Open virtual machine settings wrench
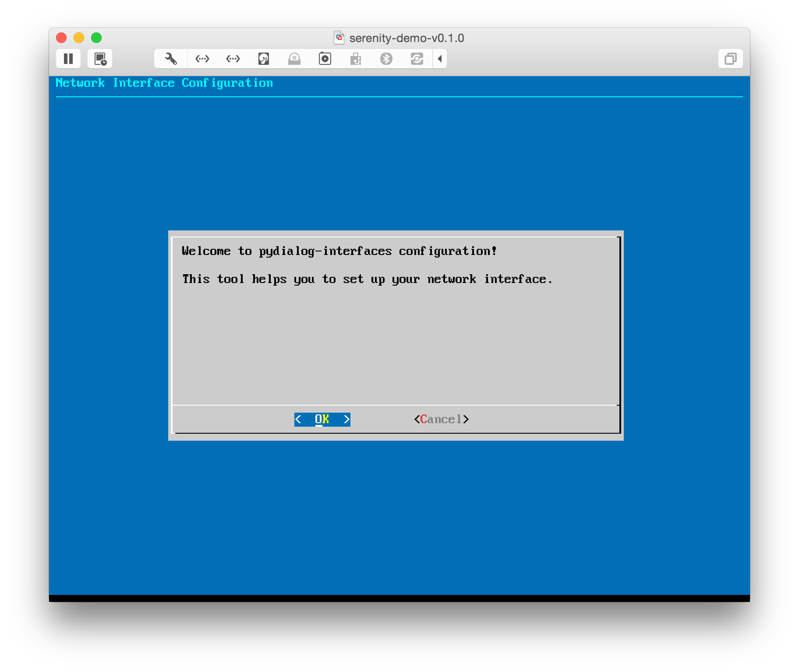The image size is (799, 672). click(x=171, y=59)
